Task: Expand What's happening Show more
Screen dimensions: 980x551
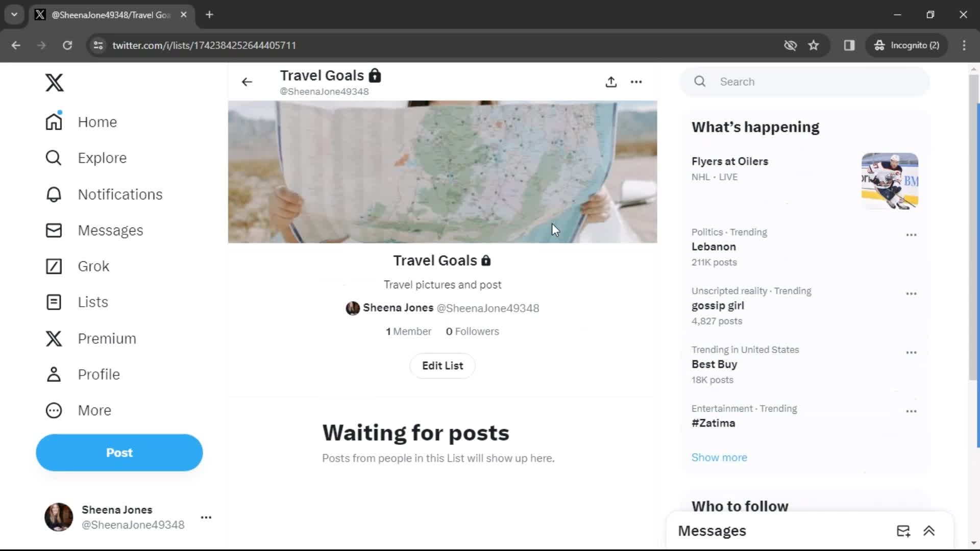Action: (x=720, y=458)
